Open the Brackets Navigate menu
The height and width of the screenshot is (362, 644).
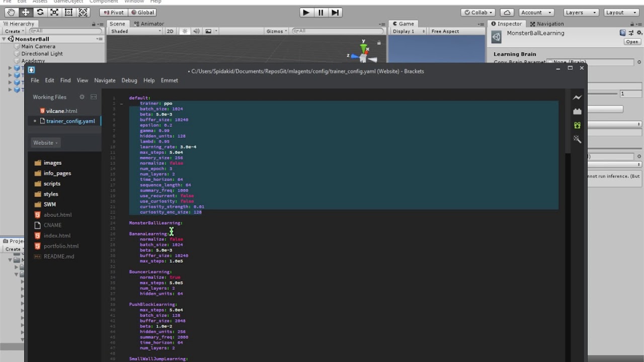(105, 80)
